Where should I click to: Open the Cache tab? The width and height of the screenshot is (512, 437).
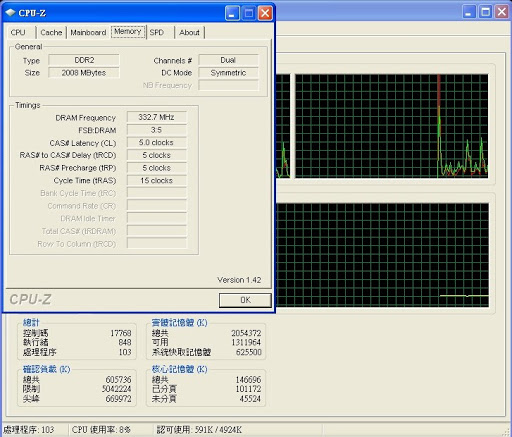51,32
